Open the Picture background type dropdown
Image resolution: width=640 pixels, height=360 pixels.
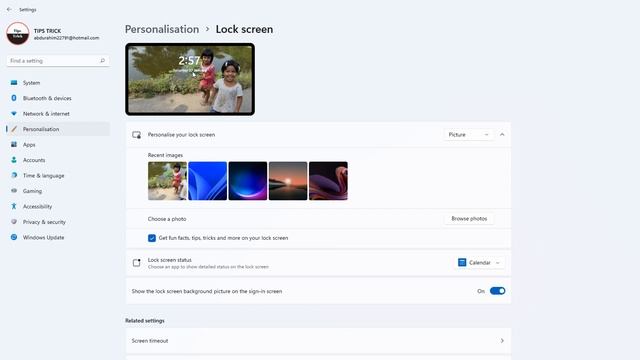click(x=468, y=135)
